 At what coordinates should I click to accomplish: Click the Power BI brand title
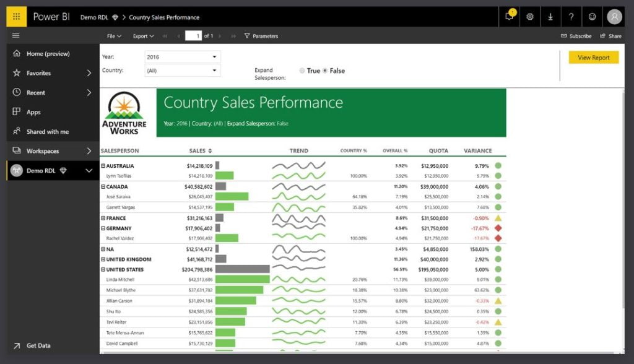[51, 17]
